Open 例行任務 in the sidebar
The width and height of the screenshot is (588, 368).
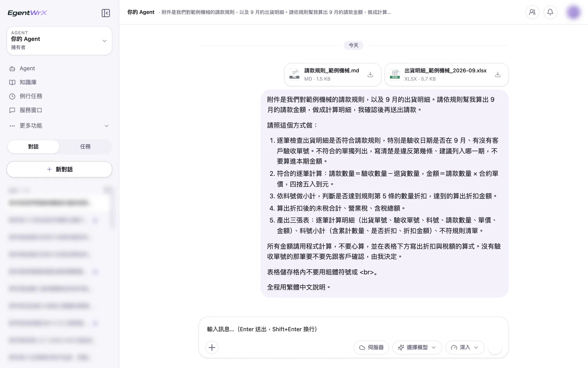point(59,96)
